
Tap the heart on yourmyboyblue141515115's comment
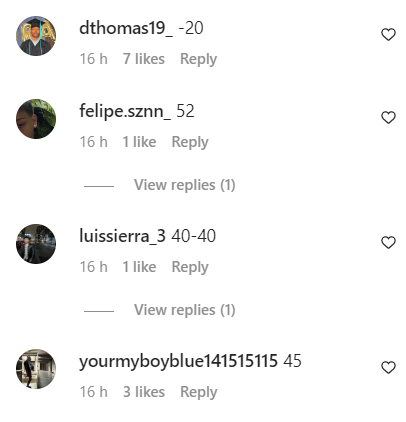click(x=388, y=368)
